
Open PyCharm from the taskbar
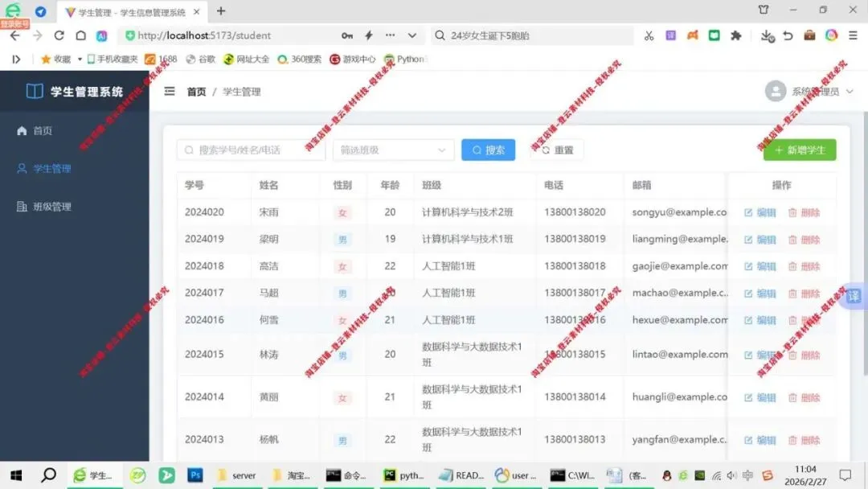(x=404, y=475)
